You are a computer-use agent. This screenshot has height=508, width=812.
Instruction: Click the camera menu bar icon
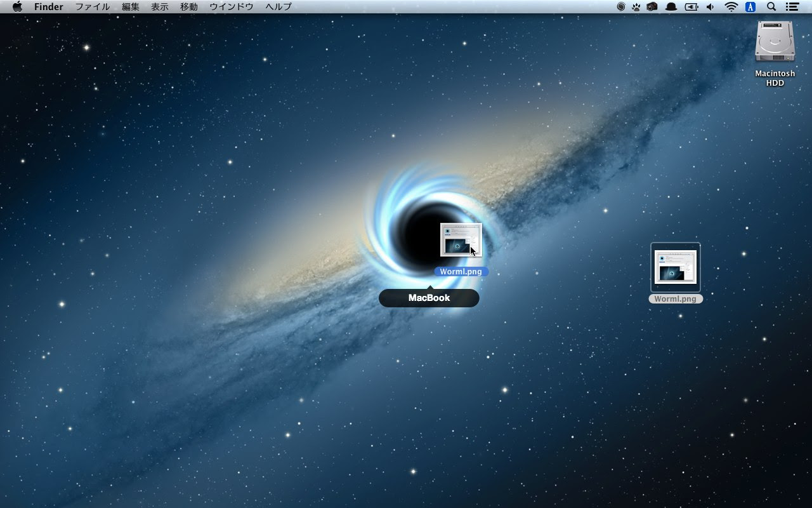(x=652, y=6)
